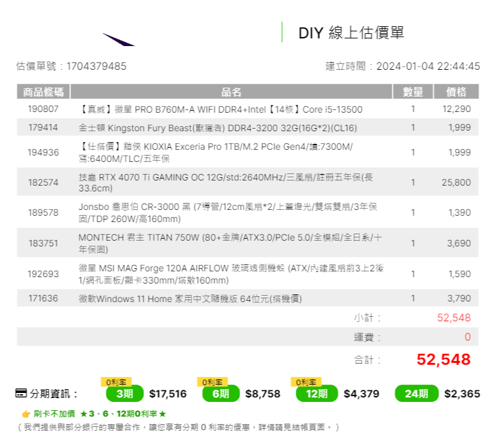Click the DIY 線上估價單 title
This screenshot has width=496, height=448.
(351, 33)
